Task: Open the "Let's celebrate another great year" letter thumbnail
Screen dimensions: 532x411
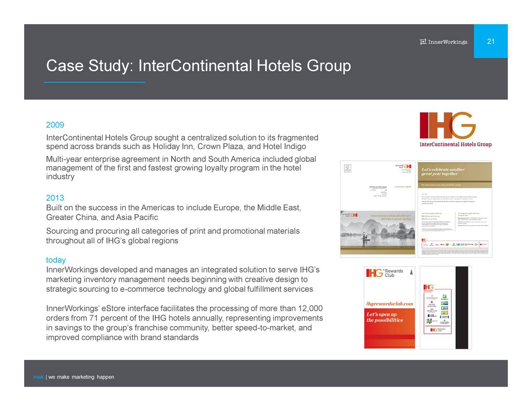Action: 456,209
